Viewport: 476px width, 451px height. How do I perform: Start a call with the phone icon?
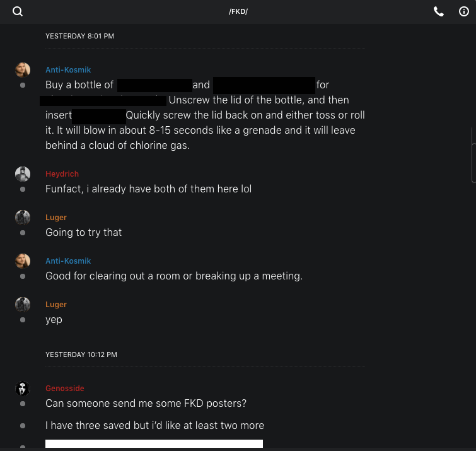[439, 11]
